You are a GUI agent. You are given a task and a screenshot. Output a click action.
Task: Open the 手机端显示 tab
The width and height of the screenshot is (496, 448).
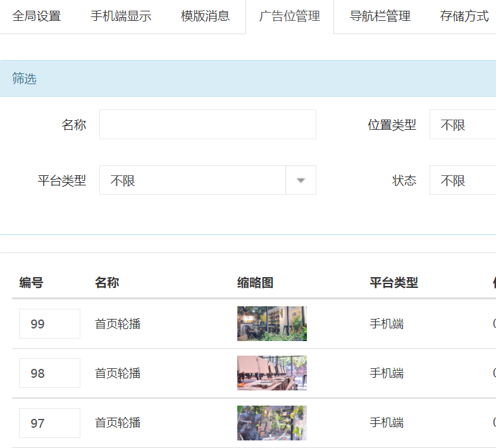click(121, 16)
